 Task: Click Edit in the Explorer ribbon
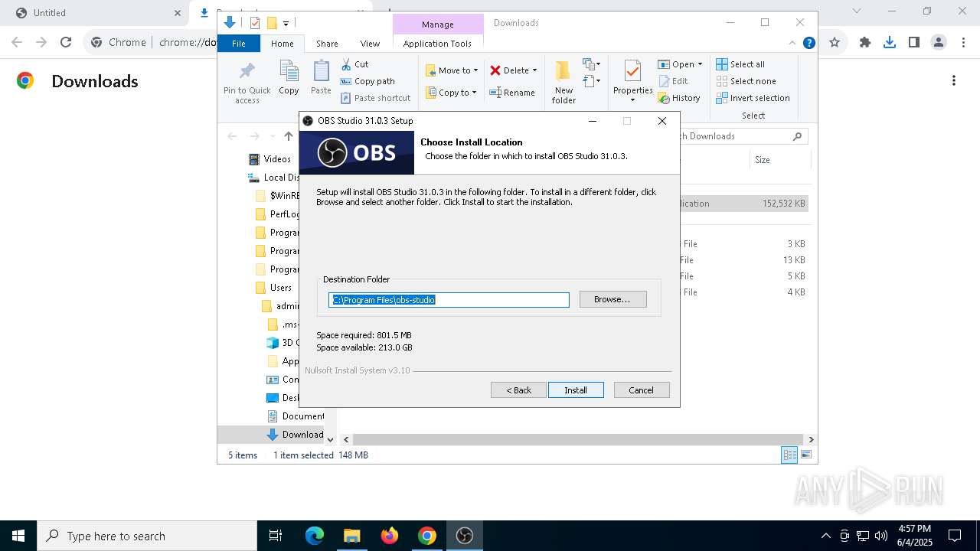[673, 81]
